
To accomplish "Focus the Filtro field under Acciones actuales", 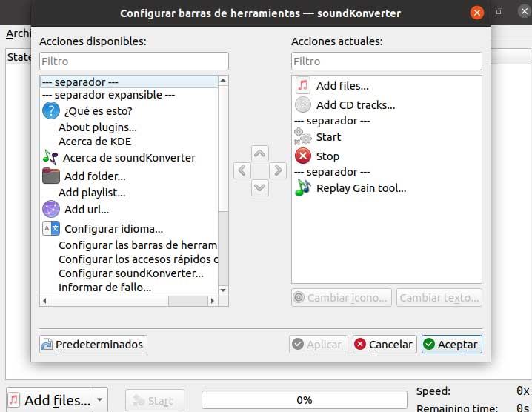I will pyautogui.click(x=387, y=61).
